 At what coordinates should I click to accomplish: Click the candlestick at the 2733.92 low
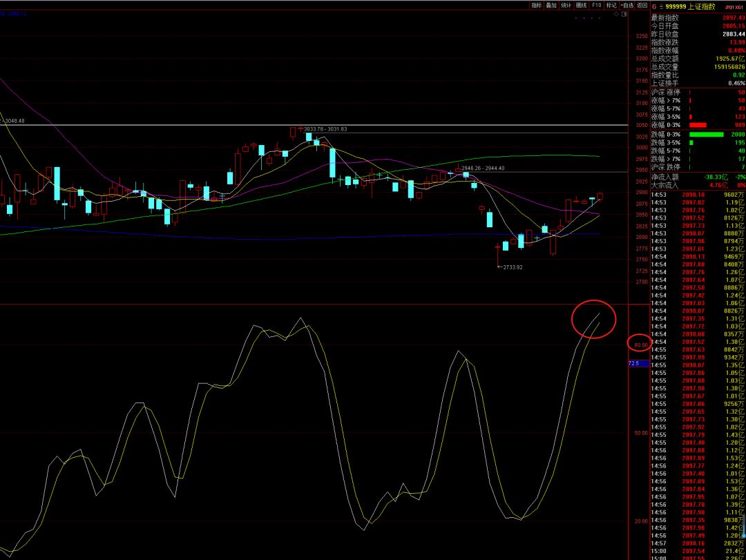[x=498, y=255]
